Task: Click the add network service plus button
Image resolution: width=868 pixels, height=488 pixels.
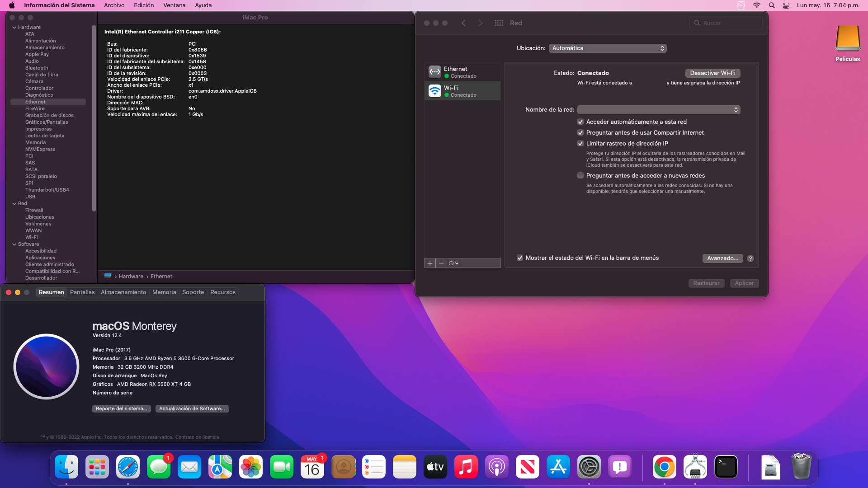Action: pos(429,263)
